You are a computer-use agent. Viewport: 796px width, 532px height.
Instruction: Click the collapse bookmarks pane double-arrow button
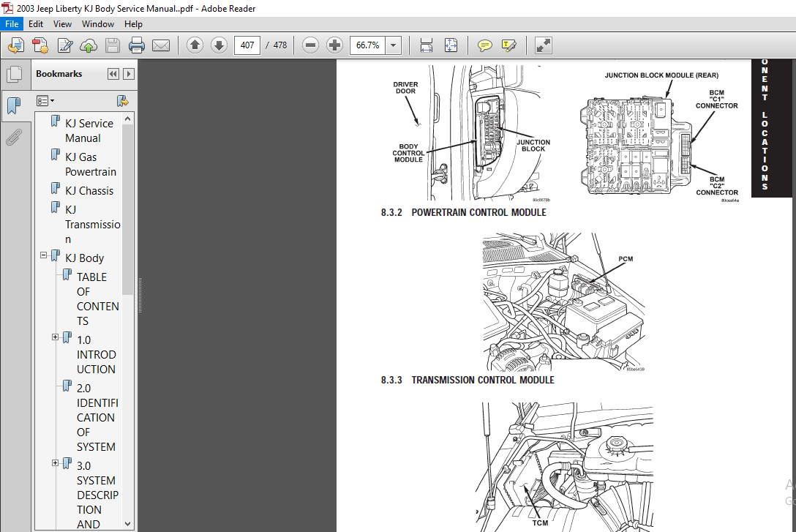tap(113, 74)
